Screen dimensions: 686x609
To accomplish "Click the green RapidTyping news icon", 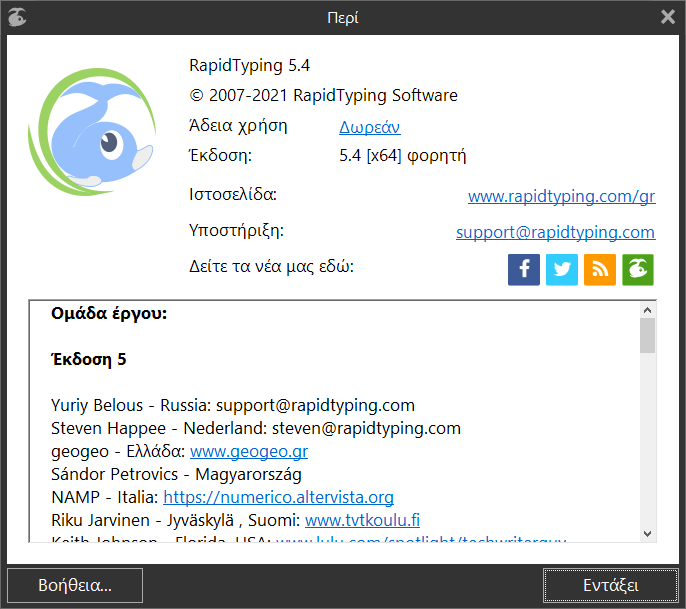I will (638, 270).
